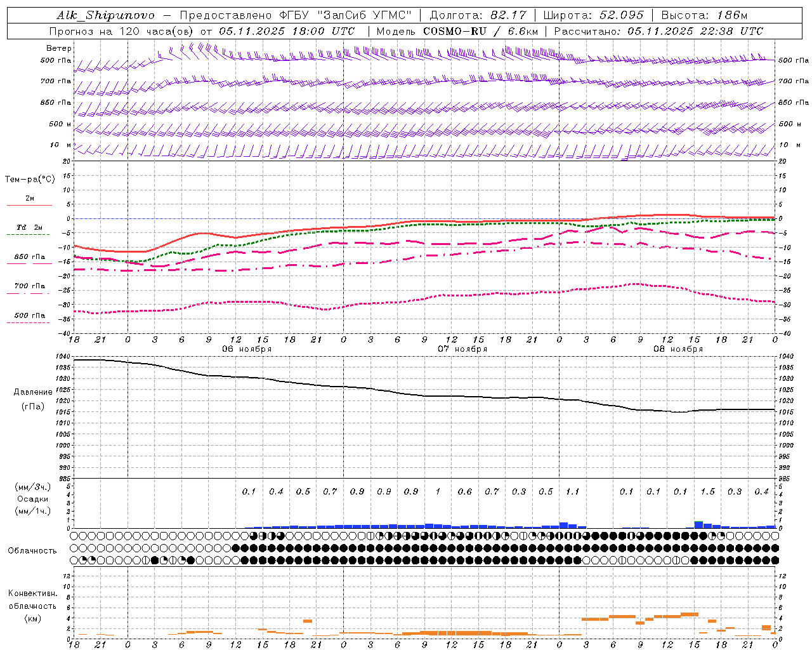812x650 pixels.
Task: Click the "08 ноября" date label
Action: coord(678,349)
